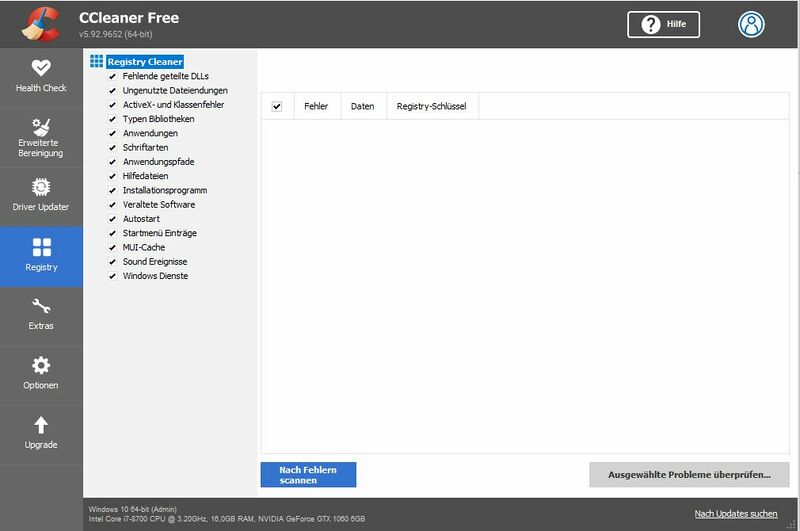Toggle Anwendungspfade checkmark
Viewport: 800px width, 531px height.
[112, 162]
